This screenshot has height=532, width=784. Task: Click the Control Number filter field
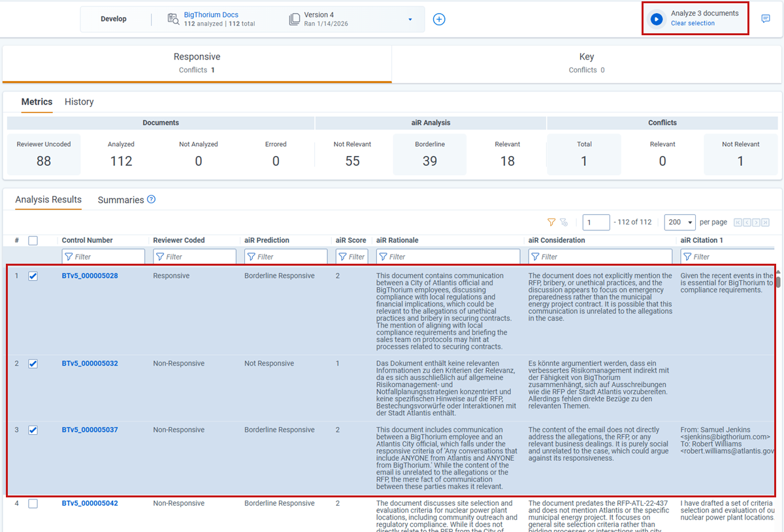click(103, 257)
